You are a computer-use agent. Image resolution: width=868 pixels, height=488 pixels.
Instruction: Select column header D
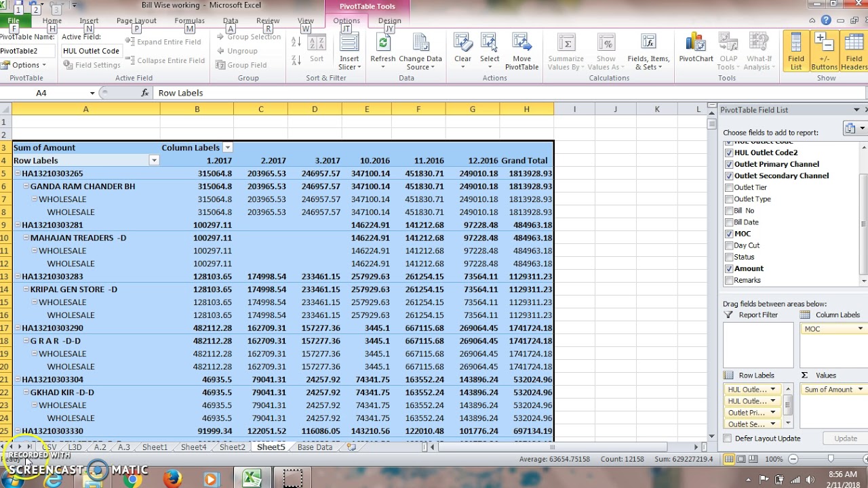pos(315,109)
